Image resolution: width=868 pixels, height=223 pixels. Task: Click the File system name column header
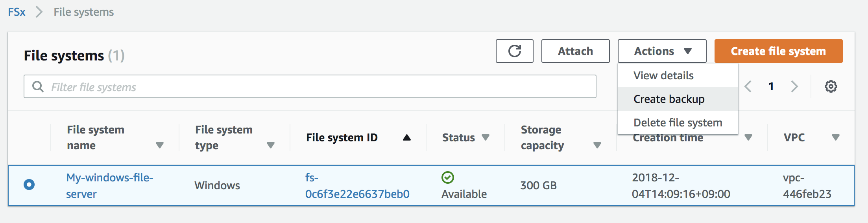pos(96,137)
